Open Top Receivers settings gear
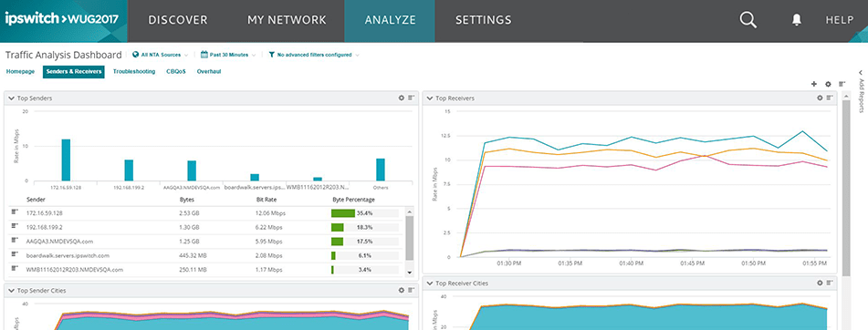The image size is (868, 330). (821, 98)
